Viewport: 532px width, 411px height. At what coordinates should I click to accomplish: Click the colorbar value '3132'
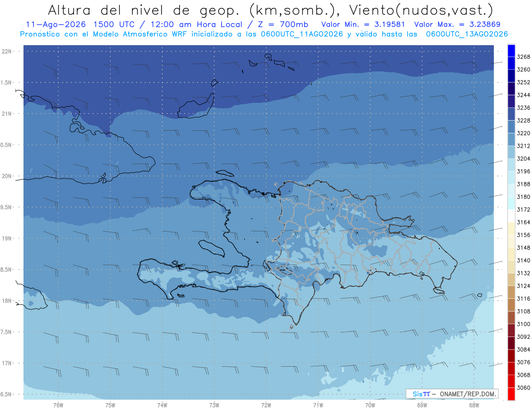[524, 273]
